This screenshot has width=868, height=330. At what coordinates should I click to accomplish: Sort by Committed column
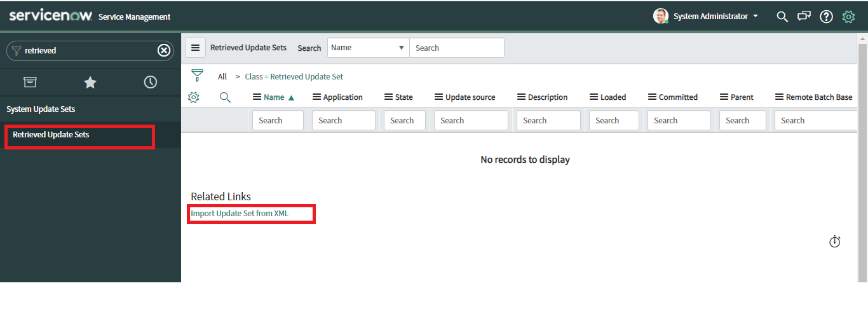click(x=678, y=97)
